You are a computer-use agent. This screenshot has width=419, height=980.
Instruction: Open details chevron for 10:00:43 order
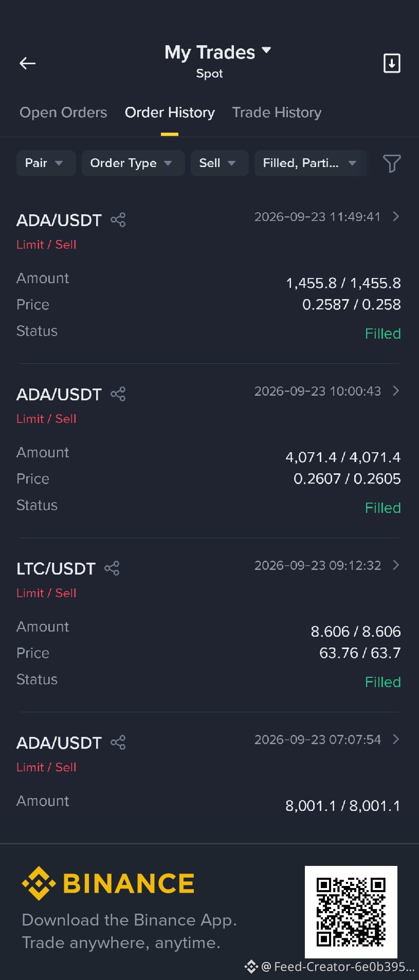point(396,391)
